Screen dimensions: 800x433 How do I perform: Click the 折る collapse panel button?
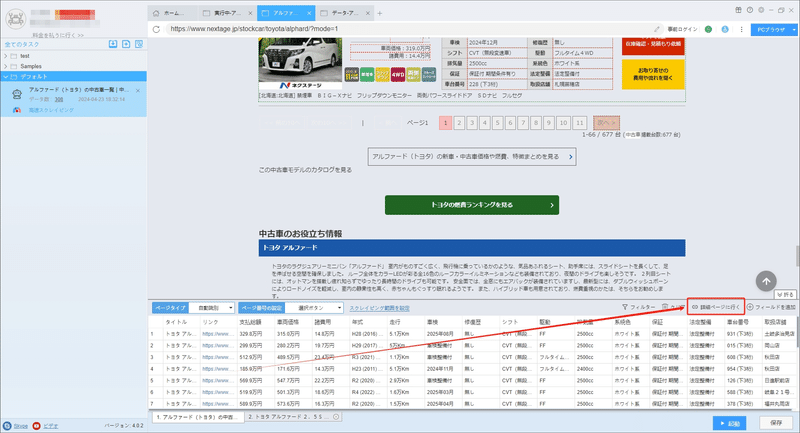pos(785,295)
